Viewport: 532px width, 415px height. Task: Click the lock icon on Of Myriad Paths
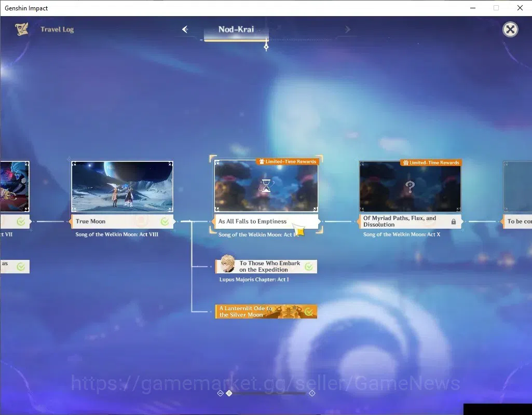tap(454, 222)
